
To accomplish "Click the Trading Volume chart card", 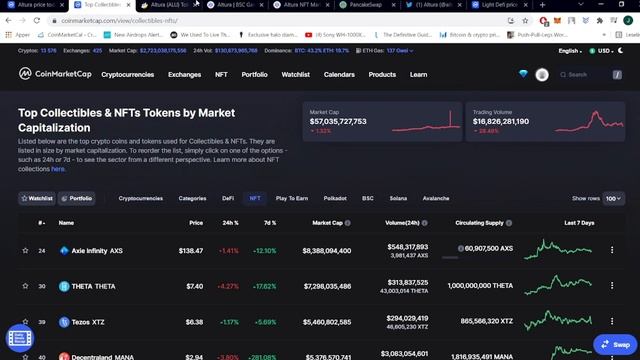I will 545,122.
